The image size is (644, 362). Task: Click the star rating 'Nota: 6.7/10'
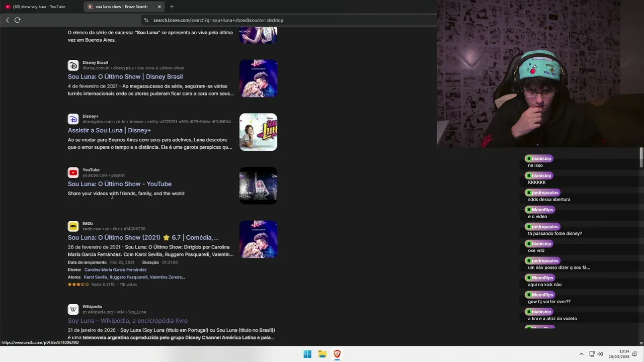[102, 285]
